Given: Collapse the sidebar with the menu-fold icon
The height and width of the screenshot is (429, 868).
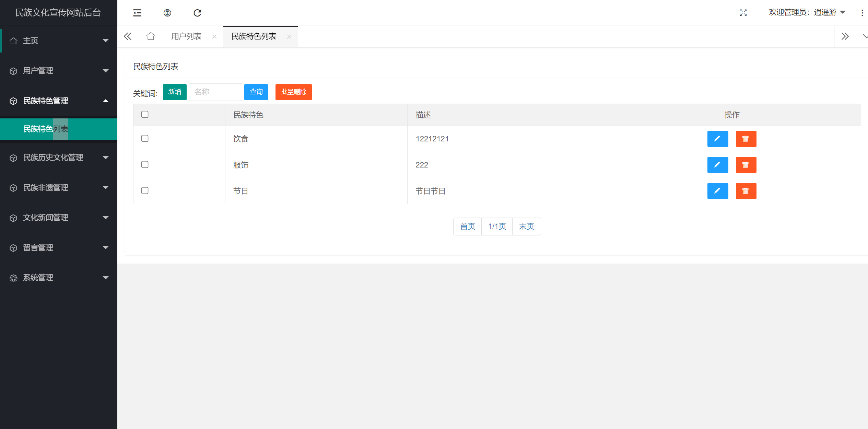Looking at the screenshot, I should (137, 13).
